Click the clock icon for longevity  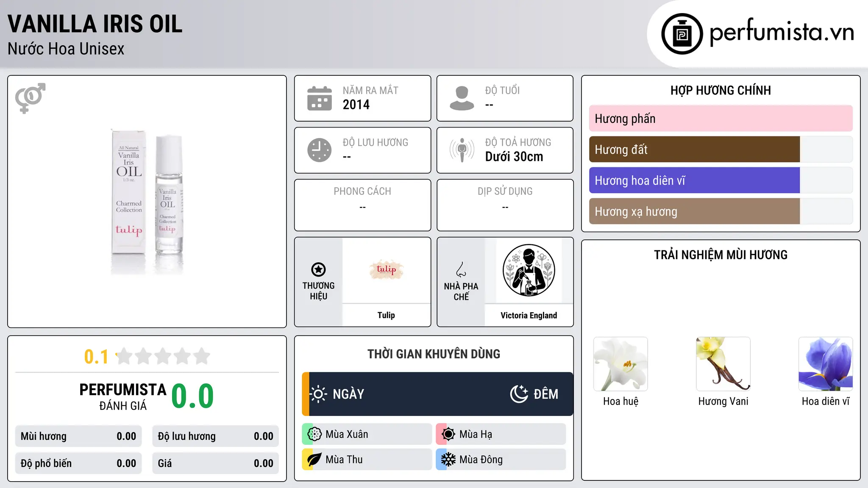(320, 150)
